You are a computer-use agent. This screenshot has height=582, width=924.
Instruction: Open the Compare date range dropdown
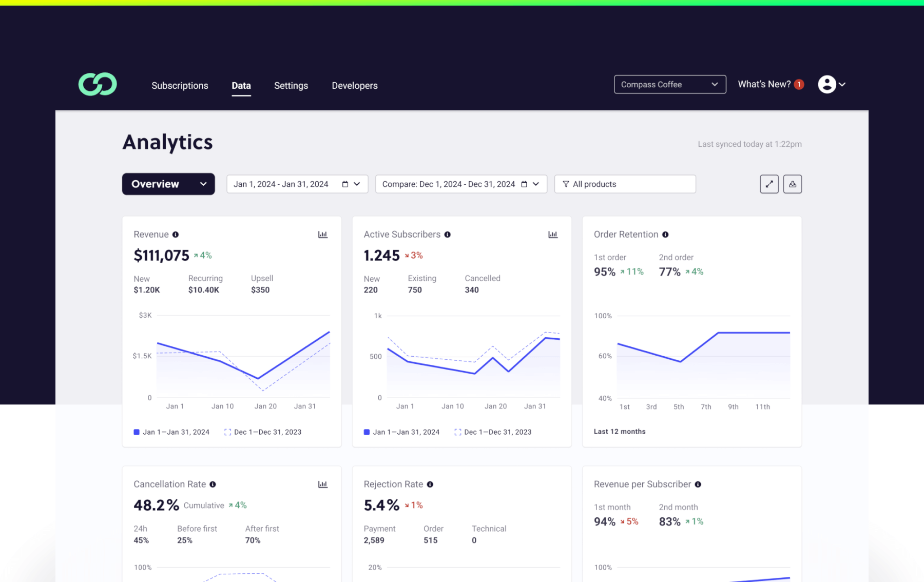(536, 184)
